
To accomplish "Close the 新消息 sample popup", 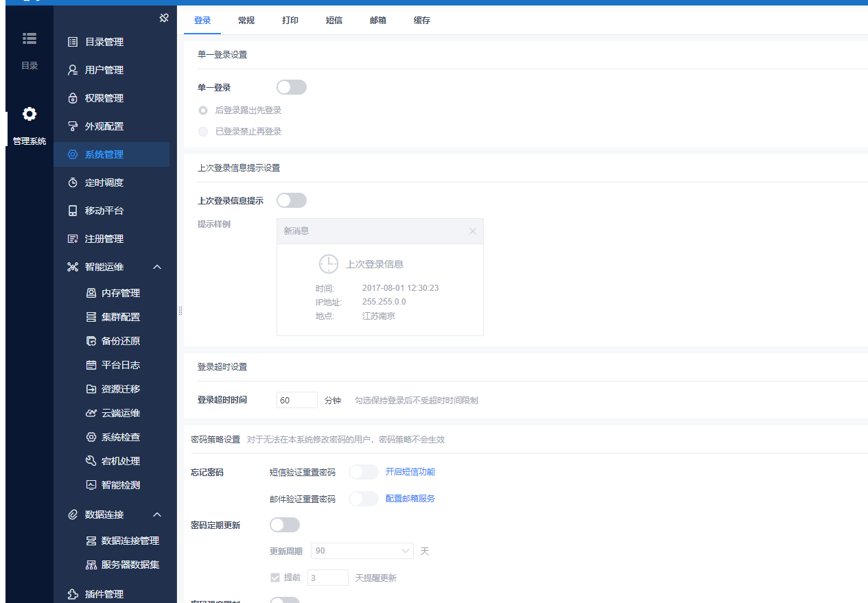I will pyautogui.click(x=472, y=231).
